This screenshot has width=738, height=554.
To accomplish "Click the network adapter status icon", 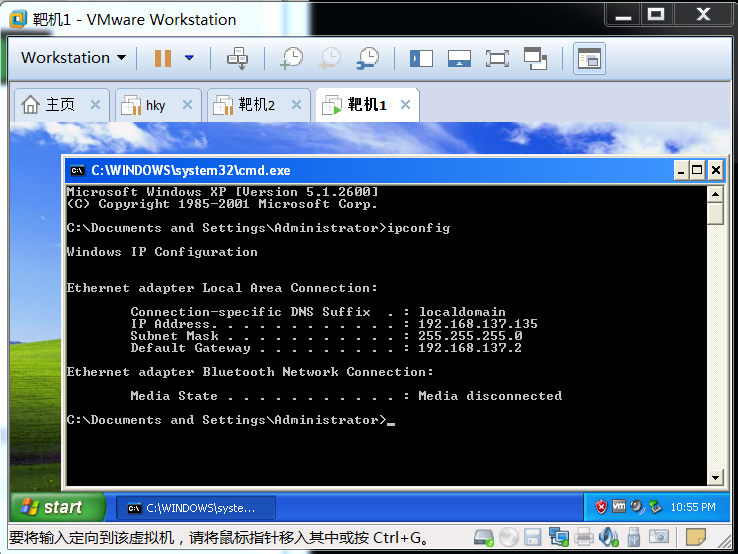I will tap(558, 538).
